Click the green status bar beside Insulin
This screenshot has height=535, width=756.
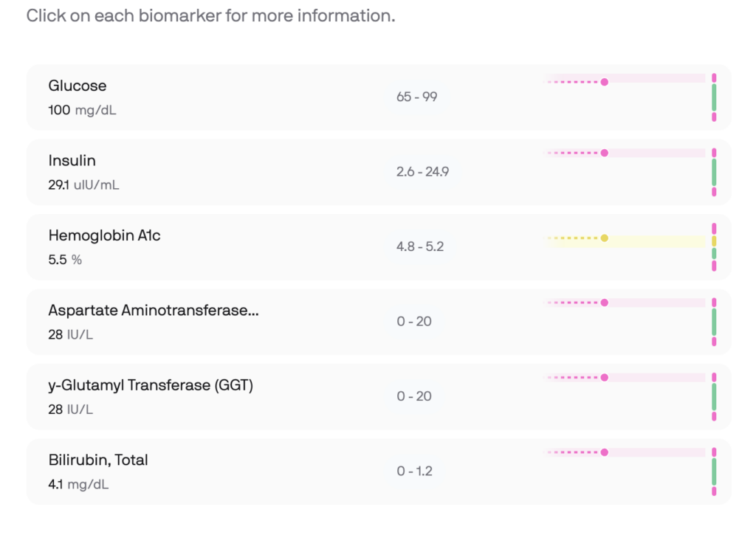tap(714, 172)
